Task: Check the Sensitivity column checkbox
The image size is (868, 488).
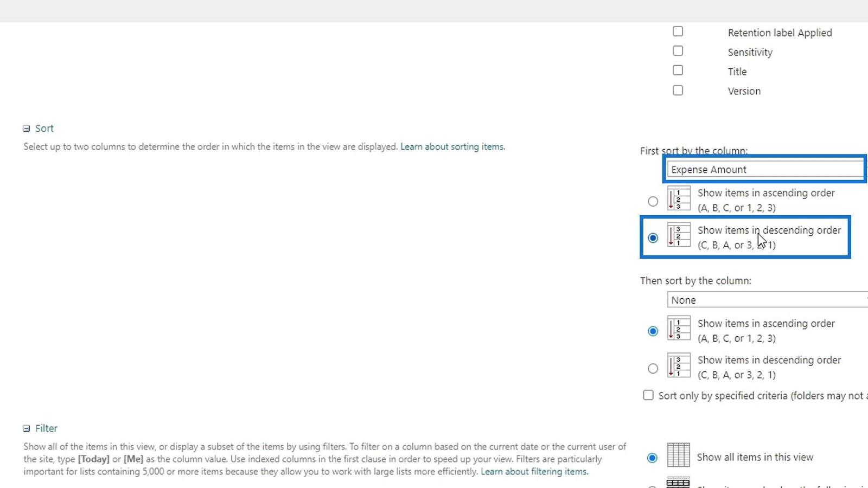Action: pyautogui.click(x=678, y=51)
